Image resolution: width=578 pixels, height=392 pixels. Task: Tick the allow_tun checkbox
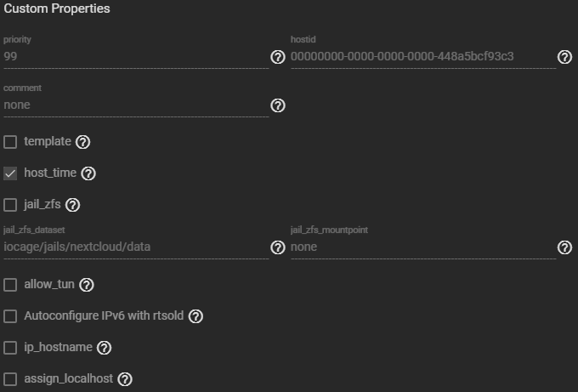10,285
